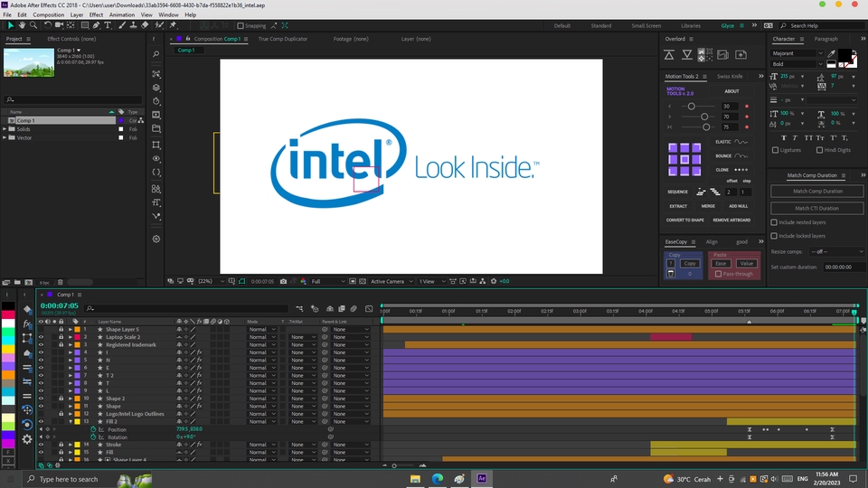Enable motion blur switch in timeline header
The height and width of the screenshot is (488, 868).
pos(354,309)
